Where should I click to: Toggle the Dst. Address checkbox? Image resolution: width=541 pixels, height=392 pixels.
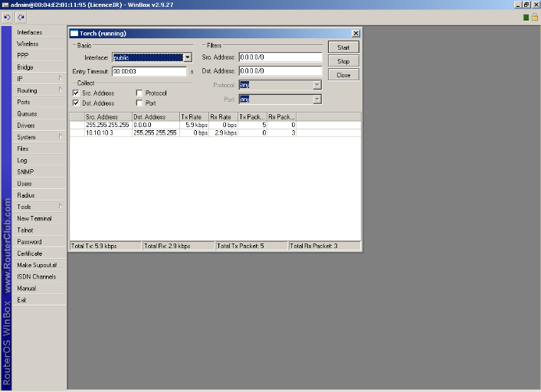coord(76,103)
